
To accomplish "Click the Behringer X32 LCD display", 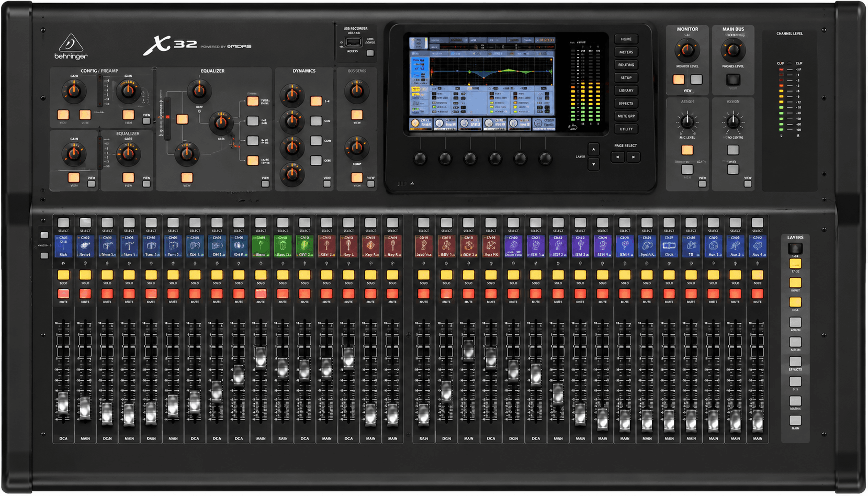I will 481,83.
